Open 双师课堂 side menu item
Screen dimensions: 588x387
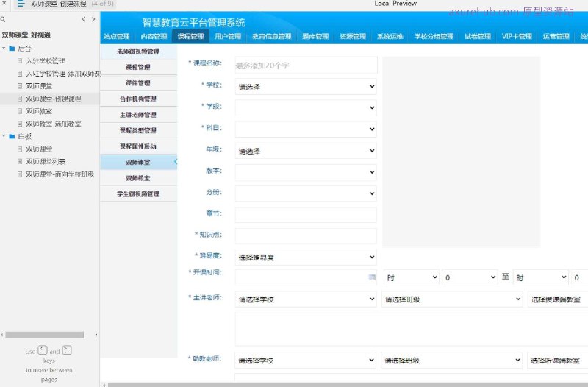click(138, 162)
